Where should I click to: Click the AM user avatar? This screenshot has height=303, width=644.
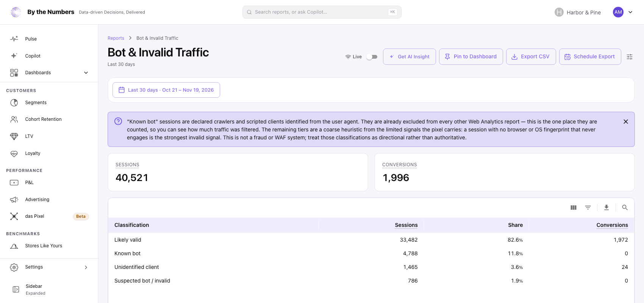click(x=618, y=12)
